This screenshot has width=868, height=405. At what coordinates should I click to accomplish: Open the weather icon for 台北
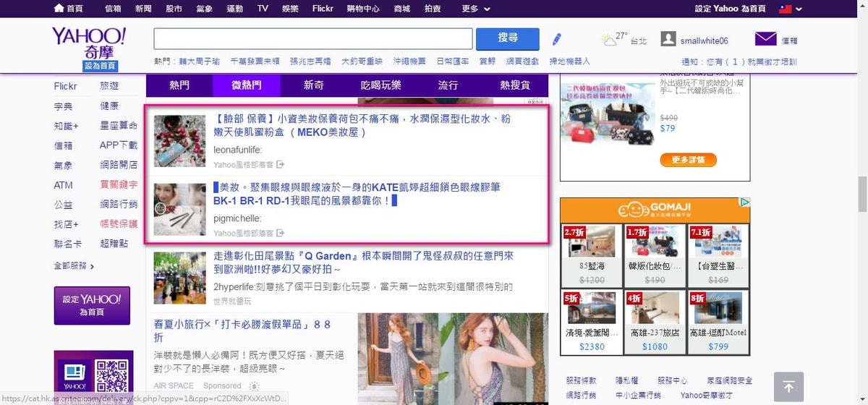pyautogui.click(x=609, y=40)
